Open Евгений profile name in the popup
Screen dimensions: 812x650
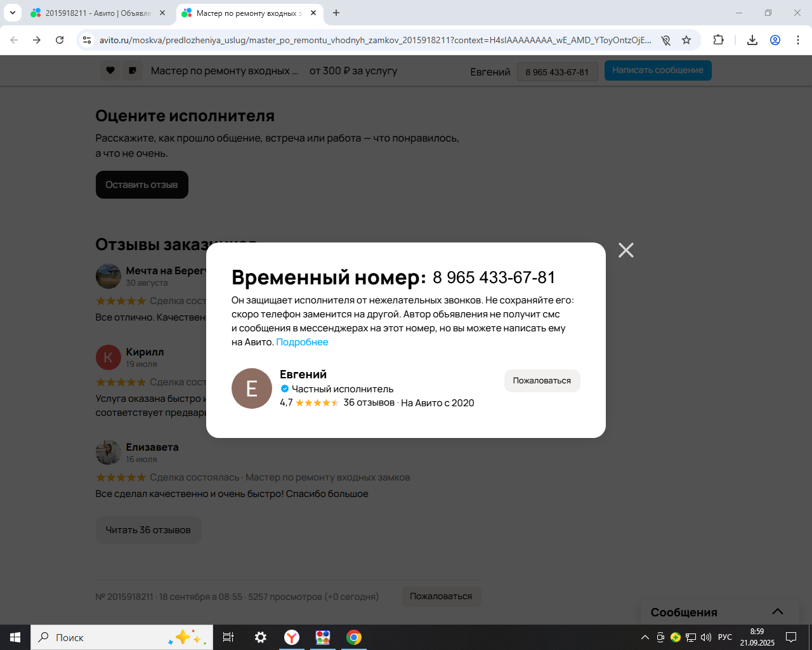click(303, 375)
